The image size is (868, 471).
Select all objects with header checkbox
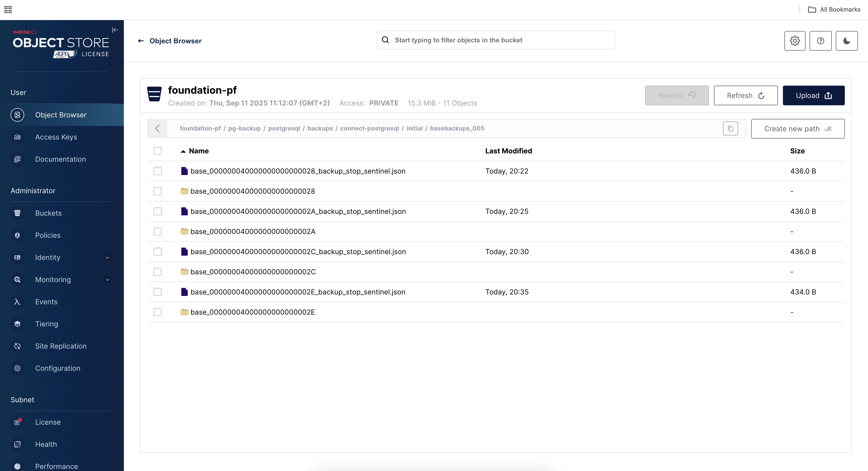pos(157,151)
